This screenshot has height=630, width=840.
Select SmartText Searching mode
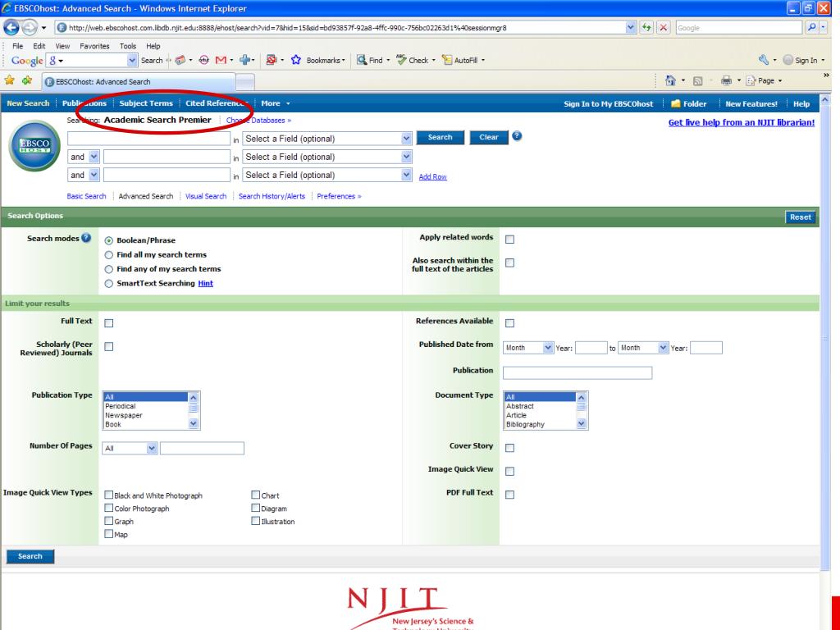(x=109, y=284)
